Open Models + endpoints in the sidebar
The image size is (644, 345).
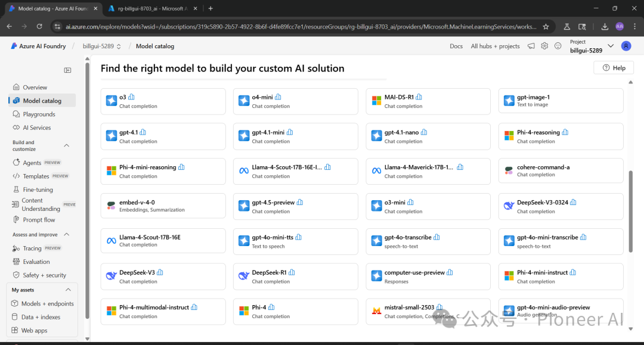click(42, 303)
